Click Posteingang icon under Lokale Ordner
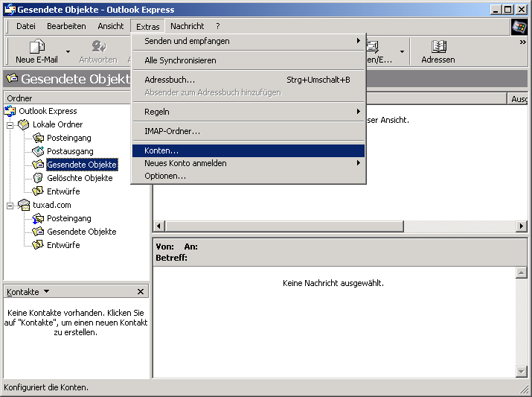 [x=38, y=138]
